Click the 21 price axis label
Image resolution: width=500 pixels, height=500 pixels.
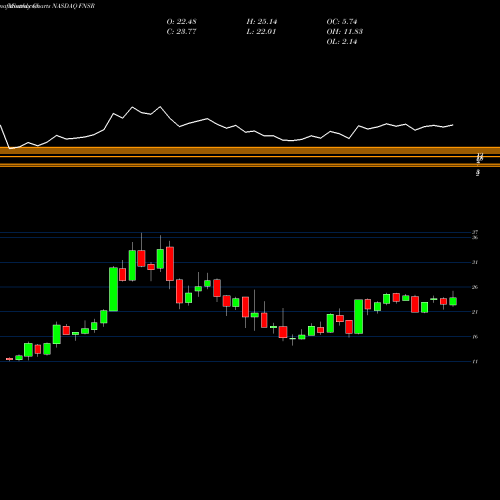click(x=475, y=312)
